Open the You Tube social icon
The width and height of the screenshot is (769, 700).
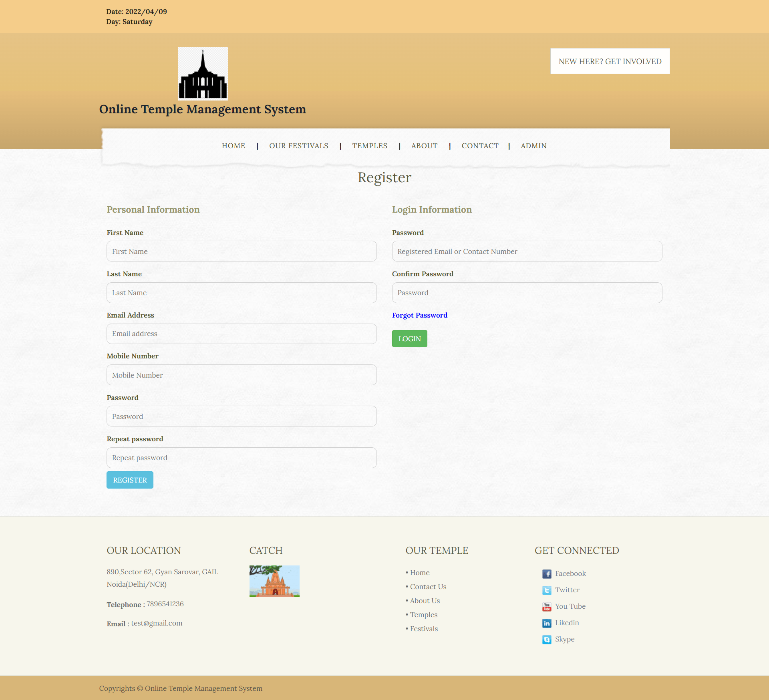(547, 607)
